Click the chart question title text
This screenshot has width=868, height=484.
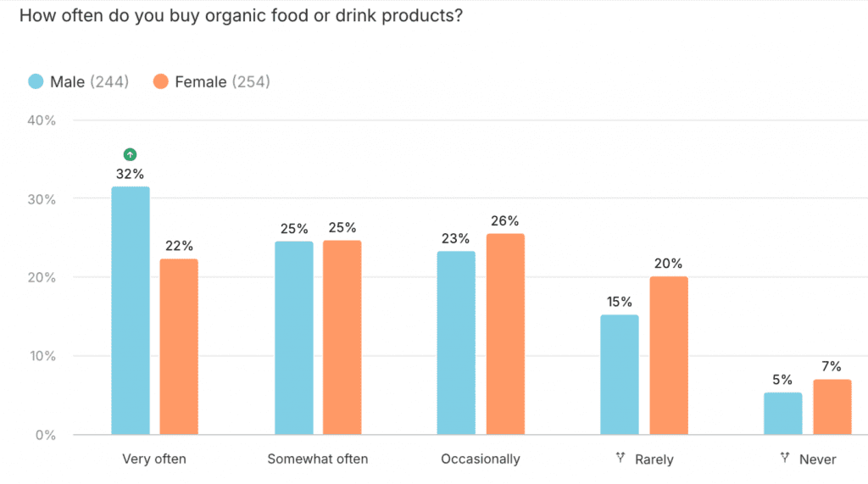[240, 16]
